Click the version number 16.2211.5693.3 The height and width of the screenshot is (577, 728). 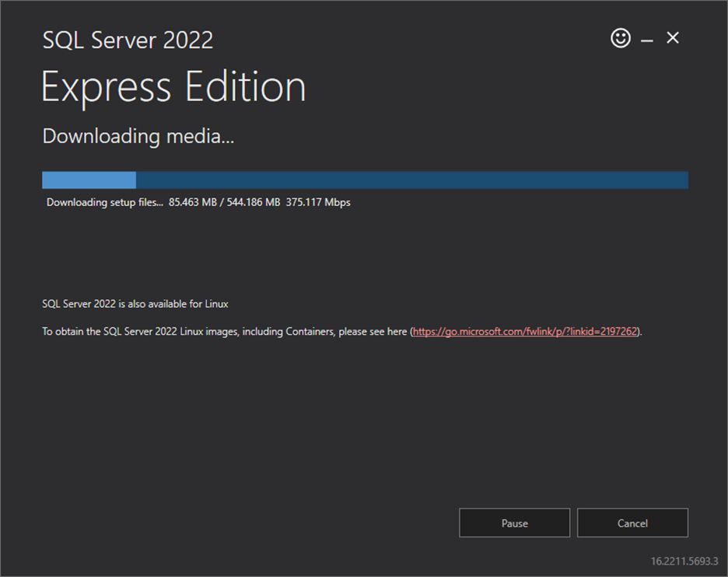point(684,561)
